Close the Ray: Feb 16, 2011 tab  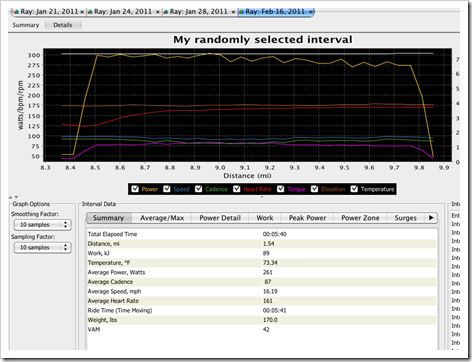(x=310, y=12)
